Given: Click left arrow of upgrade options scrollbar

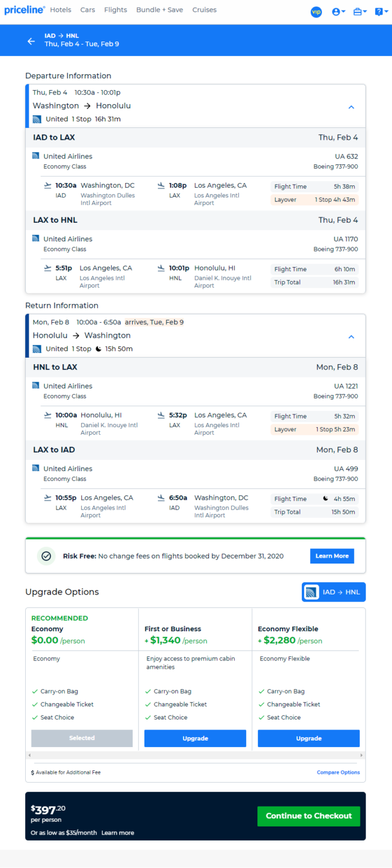Looking at the screenshot, I should coord(29,755).
